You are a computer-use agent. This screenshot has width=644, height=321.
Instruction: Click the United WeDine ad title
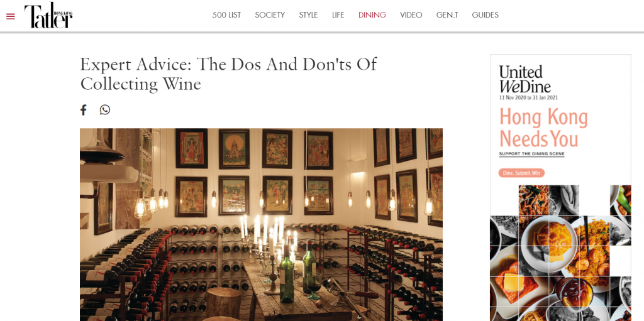click(525, 79)
